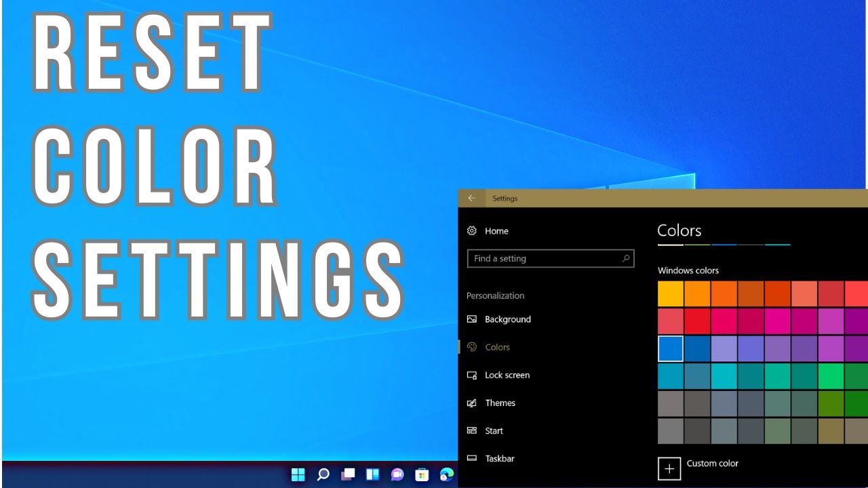Image resolution: width=868 pixels, height=488 pixels.
Task: Pick the bright mint green swatch
Action: 831,376
